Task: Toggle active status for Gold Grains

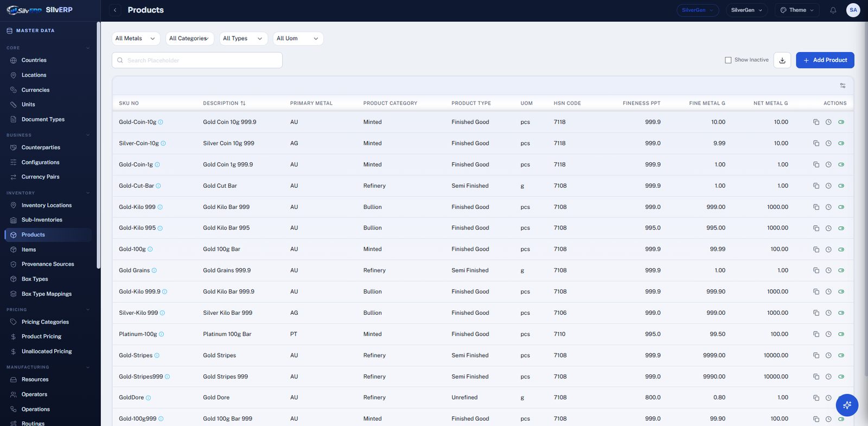Action: coord(841,270)
